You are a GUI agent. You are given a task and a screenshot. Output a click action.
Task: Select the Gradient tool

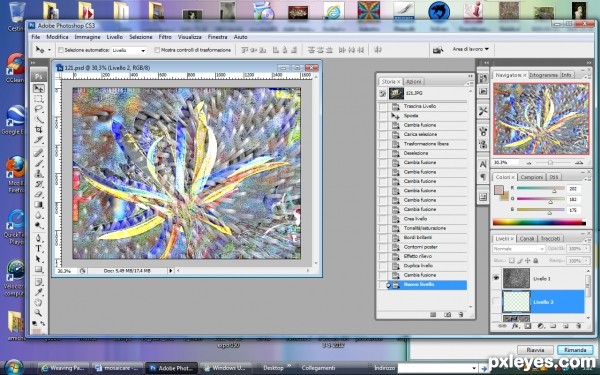pyautogui.click(x=39, y=205)
